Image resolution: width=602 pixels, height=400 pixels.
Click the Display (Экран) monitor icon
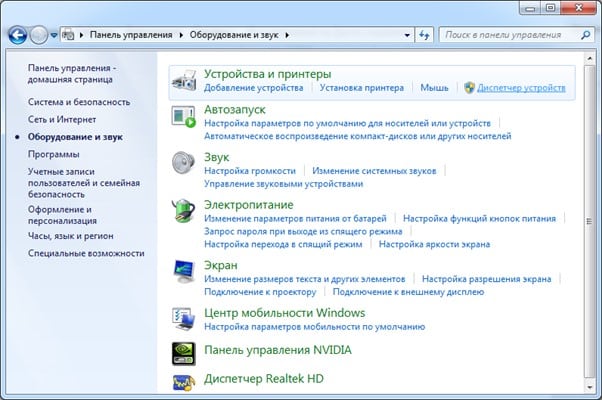click(x=184, y=272)
